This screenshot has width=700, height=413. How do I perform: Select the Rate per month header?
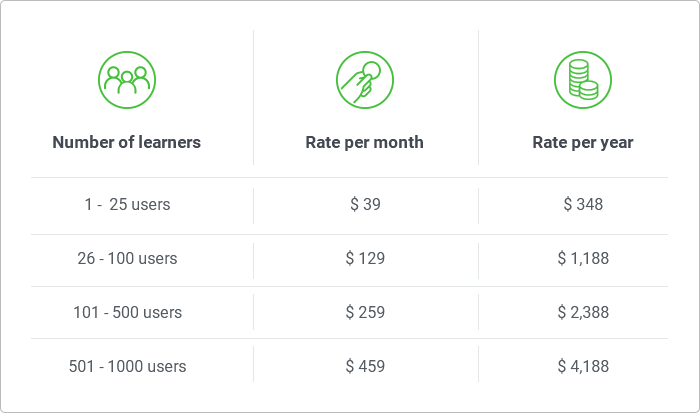click(365, 142)
